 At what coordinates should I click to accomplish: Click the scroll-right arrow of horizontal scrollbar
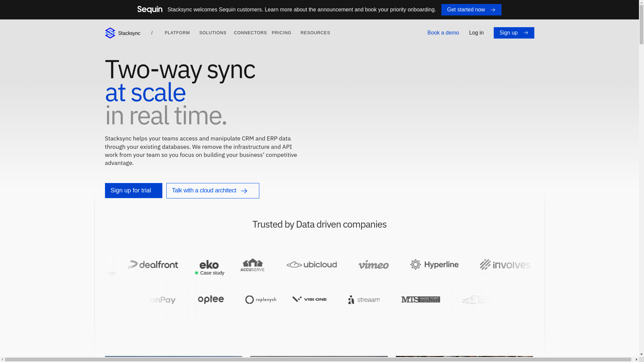[x=636, y=360]
